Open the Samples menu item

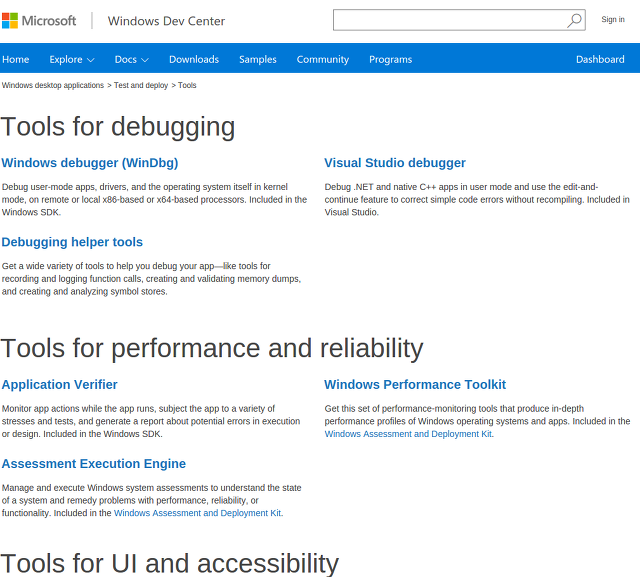(x=258, y=59)
